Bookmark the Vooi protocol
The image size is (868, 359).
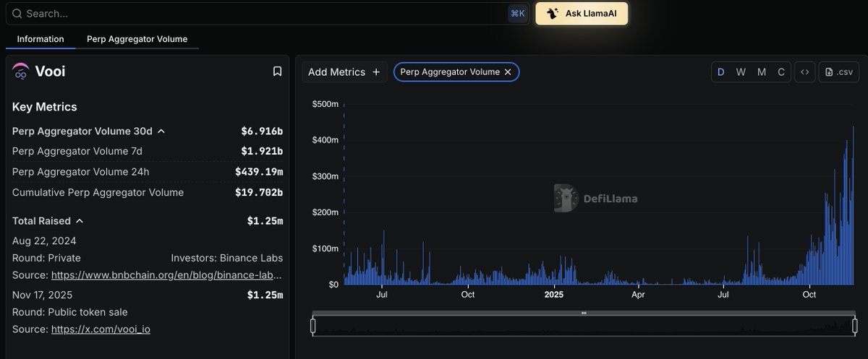point(277,72)
